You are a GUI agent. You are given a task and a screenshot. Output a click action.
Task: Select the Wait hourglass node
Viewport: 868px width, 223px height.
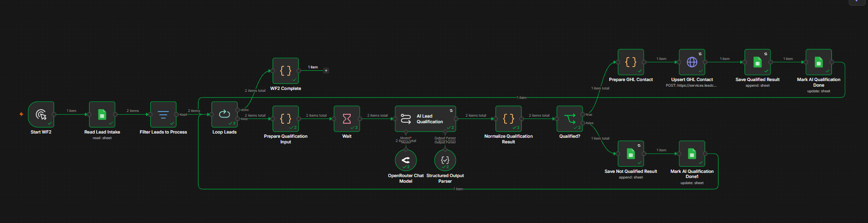[x=346, y=119]
